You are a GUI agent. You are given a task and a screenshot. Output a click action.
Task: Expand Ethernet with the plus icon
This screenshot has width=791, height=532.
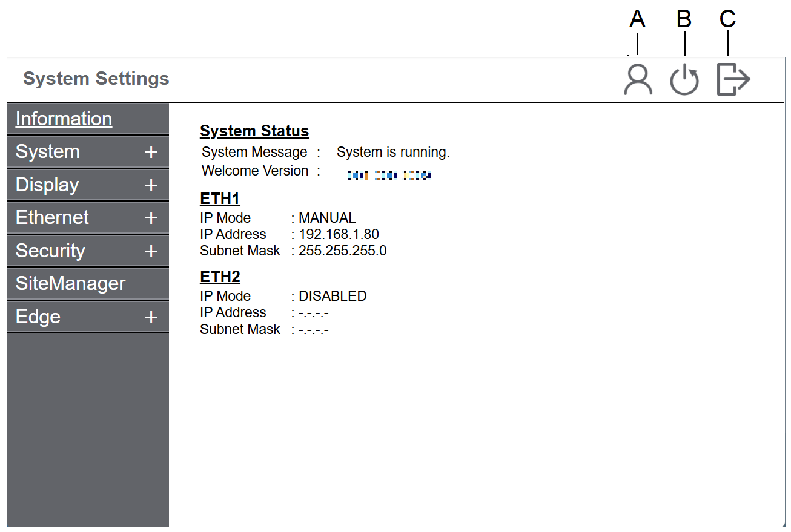click(x=151, y=218)
